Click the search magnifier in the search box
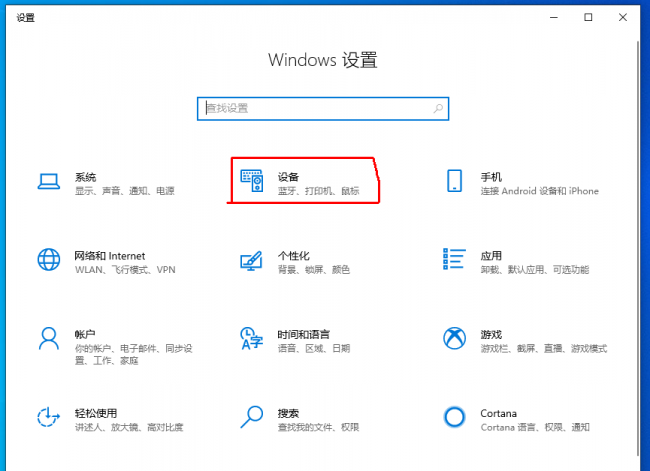 coord(438,109)
